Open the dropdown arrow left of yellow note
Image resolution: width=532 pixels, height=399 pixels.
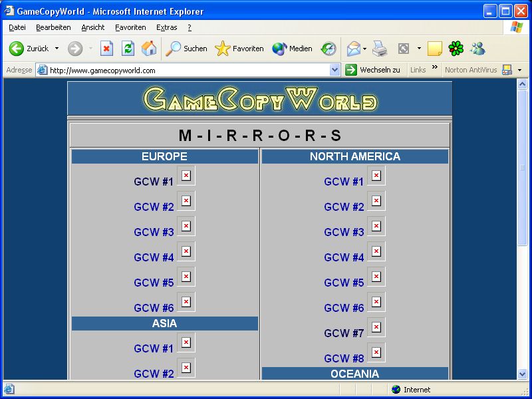coord(419,49)
